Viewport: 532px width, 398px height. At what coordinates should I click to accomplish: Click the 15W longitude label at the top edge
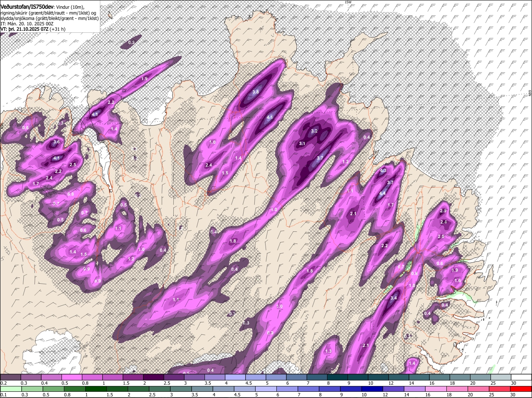(x=348, y=2)
